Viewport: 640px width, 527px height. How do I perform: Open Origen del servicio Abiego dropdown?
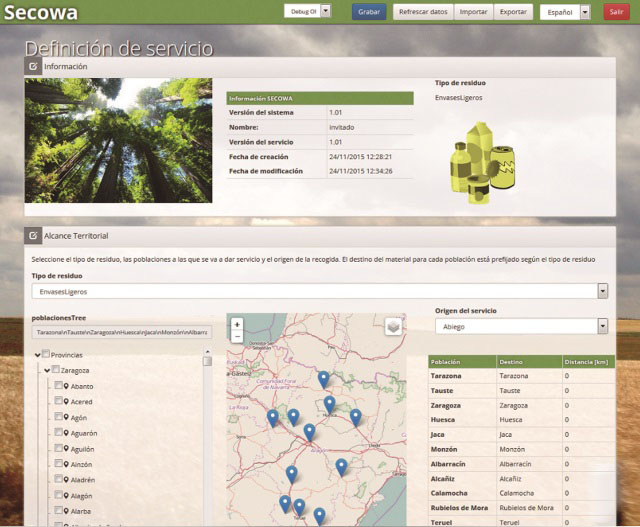[x=603, y=326]
